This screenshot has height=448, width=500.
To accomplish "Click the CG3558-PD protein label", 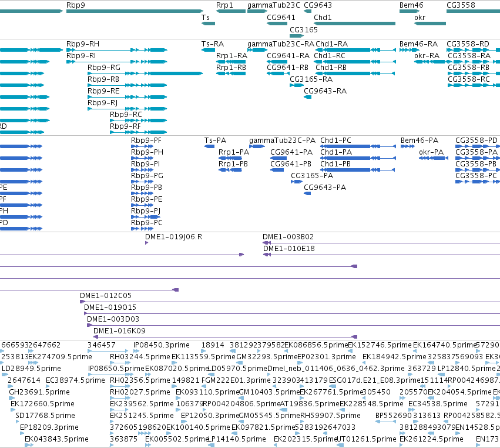I will 476,141.
